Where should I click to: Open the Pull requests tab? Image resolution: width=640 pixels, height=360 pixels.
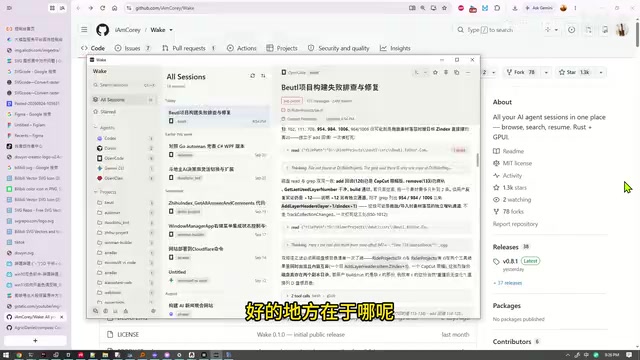pyautogui.click(x=189, y=48)
